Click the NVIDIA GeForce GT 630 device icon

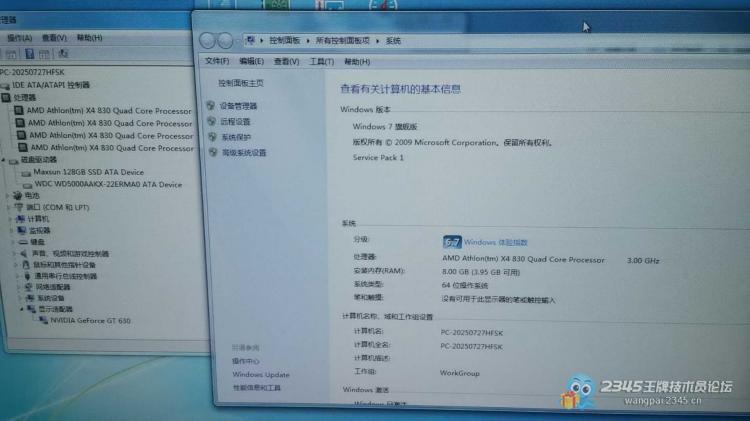pyautogui.click(x=43, y=320)
